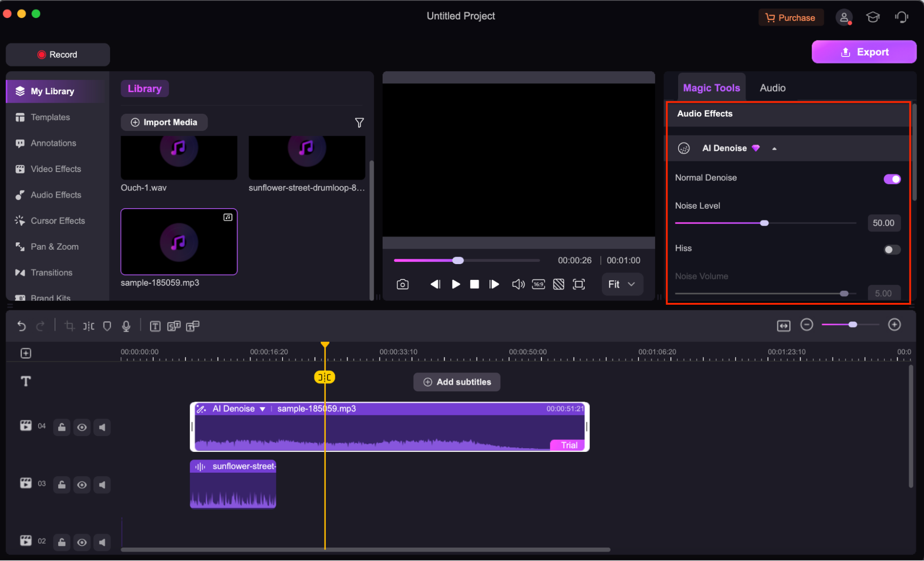Enable the Hiss toggle
The height and width of the screenshot is (561, 924).
pyautogui.click(x=892, y=250)
